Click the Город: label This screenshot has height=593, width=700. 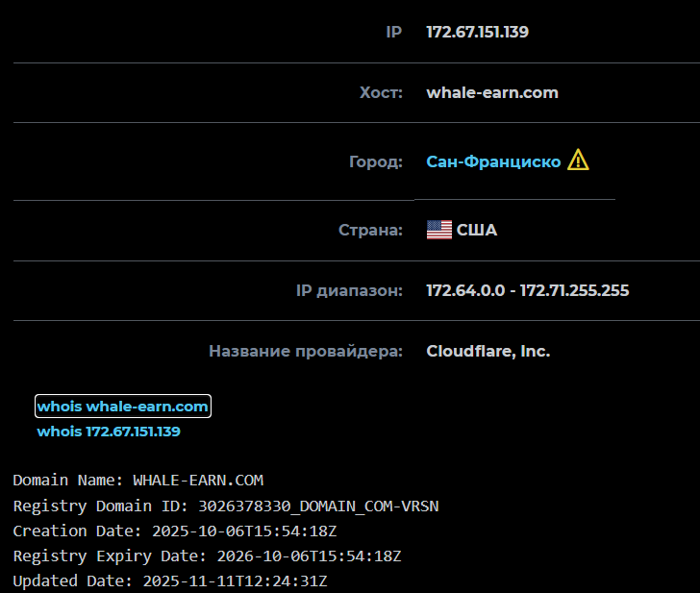click(375, 161)
